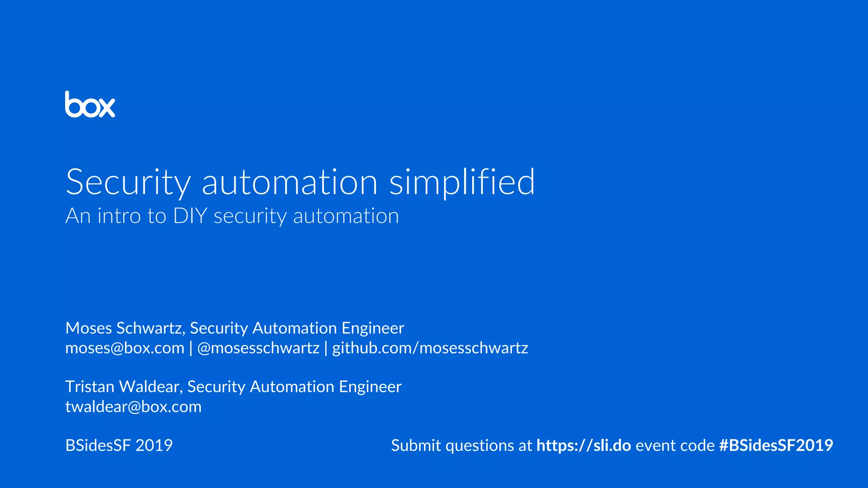The height and width of the screenshot is (488, 868).
Task: Open the github.com/mosesschwartz link
Action: coord(430,348)
